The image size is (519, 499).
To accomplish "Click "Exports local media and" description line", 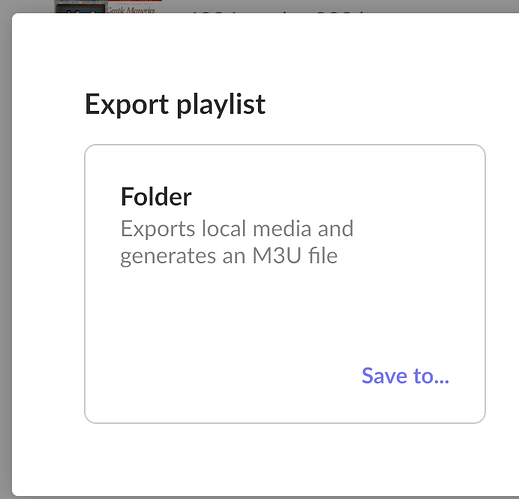I will pos(237,229).
